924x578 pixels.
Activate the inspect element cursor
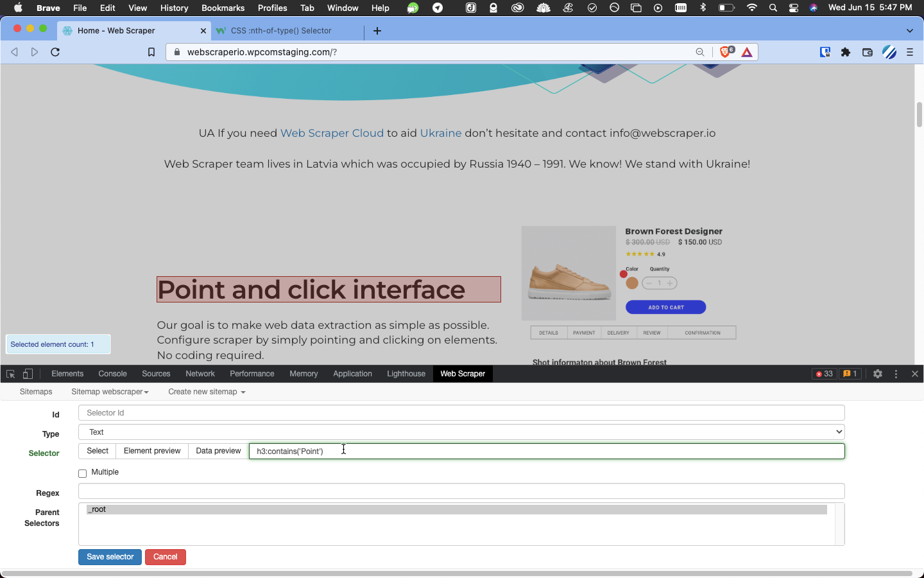(10, 373)
